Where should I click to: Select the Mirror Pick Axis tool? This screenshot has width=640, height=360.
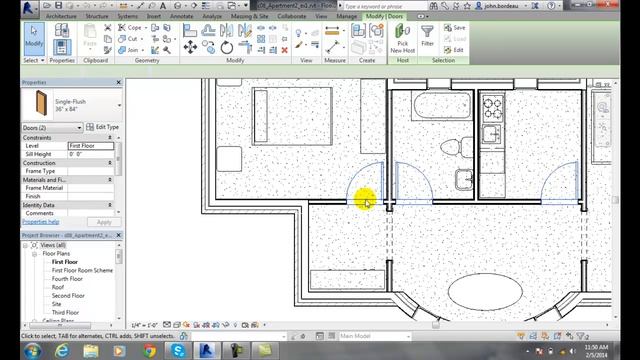227,30
